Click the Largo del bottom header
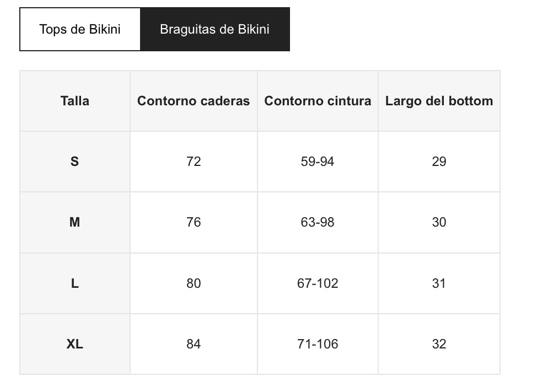This screenshot has width=537, height=392. coord(439,101)
